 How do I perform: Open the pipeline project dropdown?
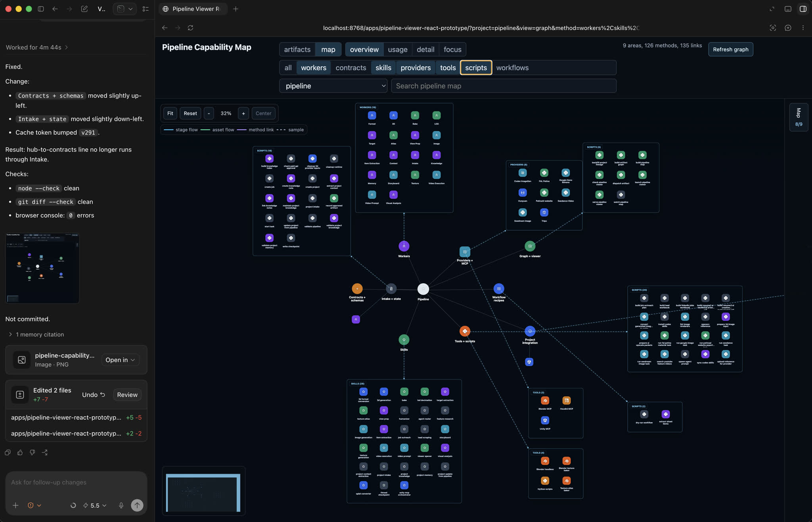pos(333,86)
